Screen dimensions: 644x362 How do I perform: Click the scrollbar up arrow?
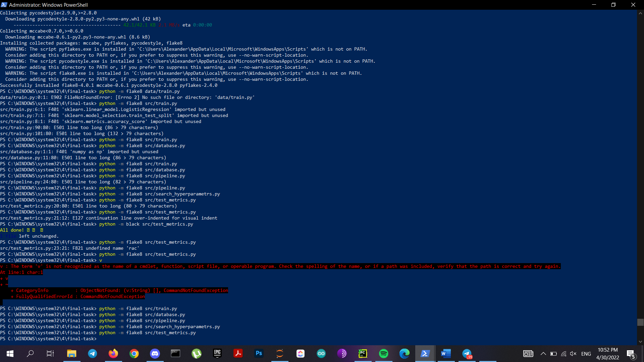point(640,13)
